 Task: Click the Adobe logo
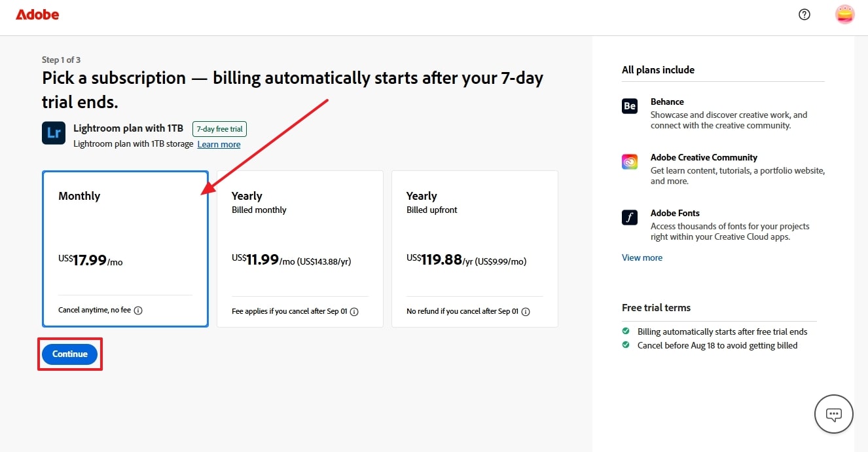[37, 14]
